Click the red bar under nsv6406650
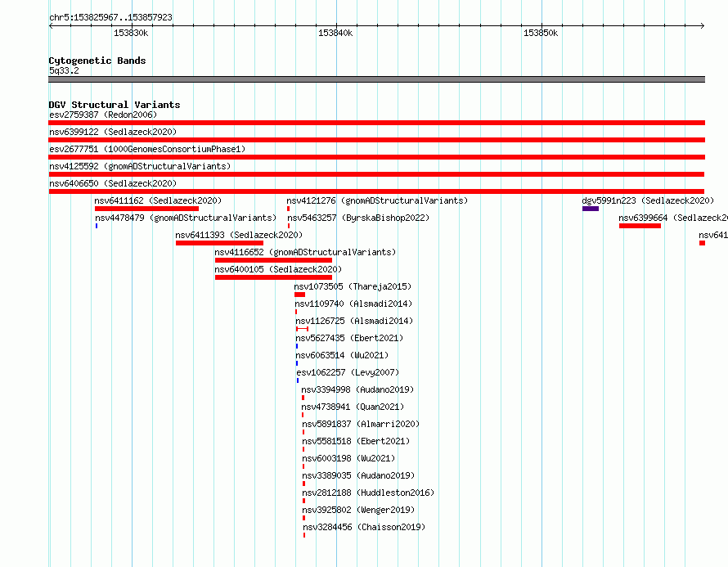This screenshot has height=567, width=728. click(376, 191)
